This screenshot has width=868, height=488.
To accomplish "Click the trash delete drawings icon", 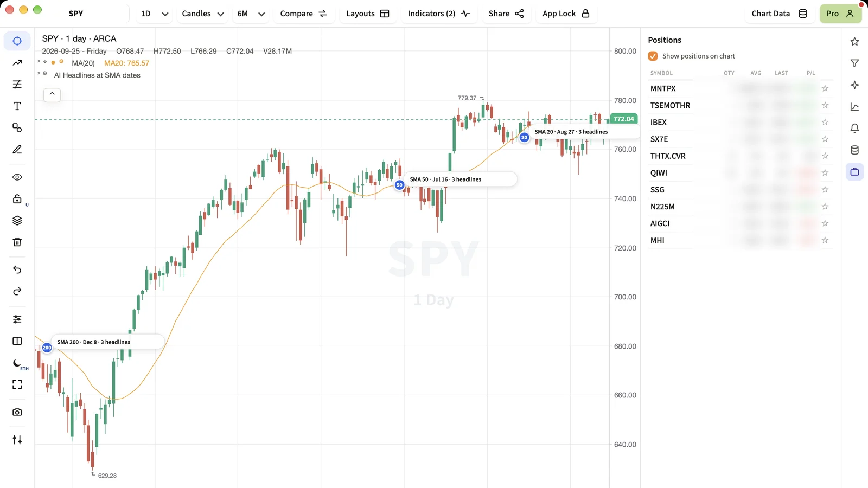I will (17, 242).
